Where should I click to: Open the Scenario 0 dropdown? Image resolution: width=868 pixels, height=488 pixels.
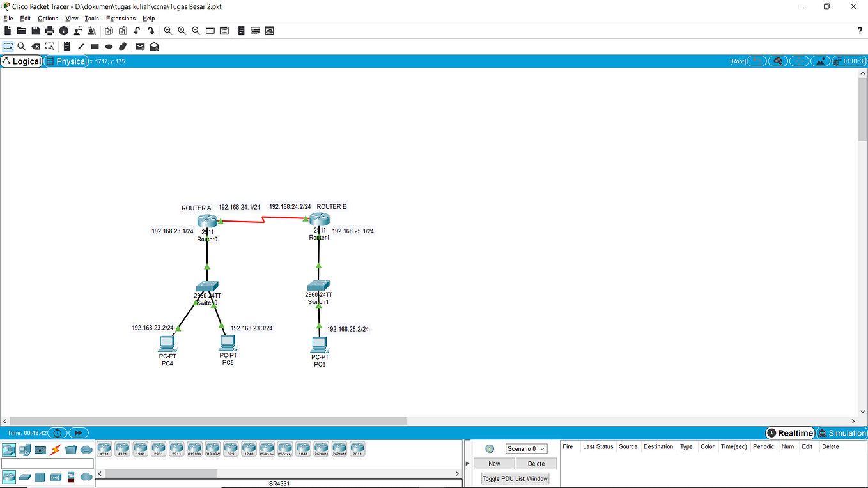(x=526, y=449)
